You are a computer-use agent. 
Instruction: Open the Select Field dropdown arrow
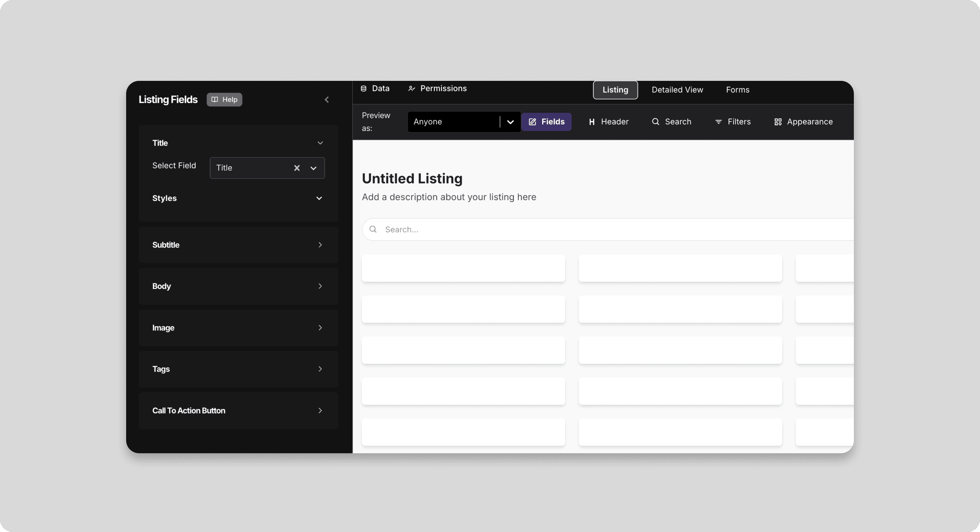tap(313, 168)
